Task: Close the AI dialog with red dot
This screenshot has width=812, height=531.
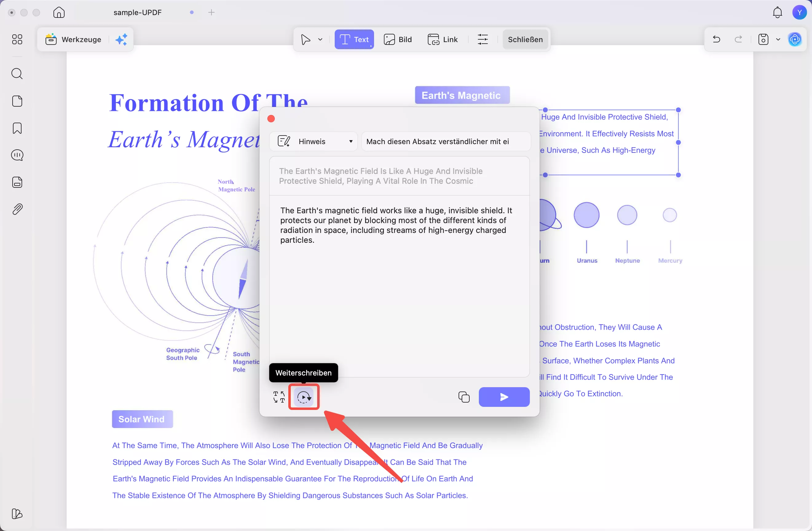Action: (x=271, y=119)
